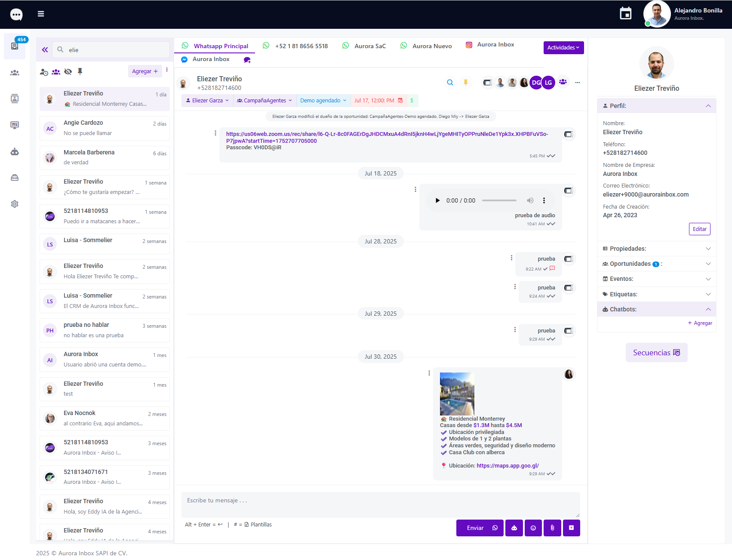Open the Zoom recording share link
732x560 pixels.
[387, 137]
